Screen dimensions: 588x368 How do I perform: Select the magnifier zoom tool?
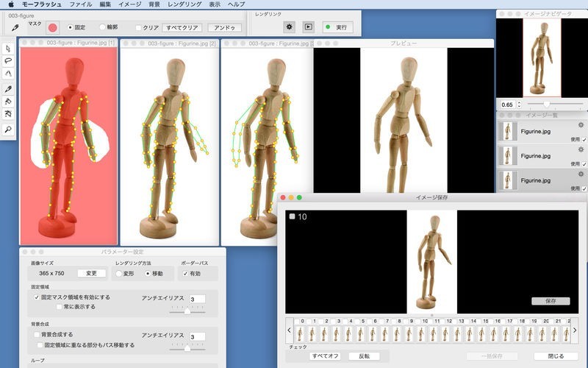(8, 130)
